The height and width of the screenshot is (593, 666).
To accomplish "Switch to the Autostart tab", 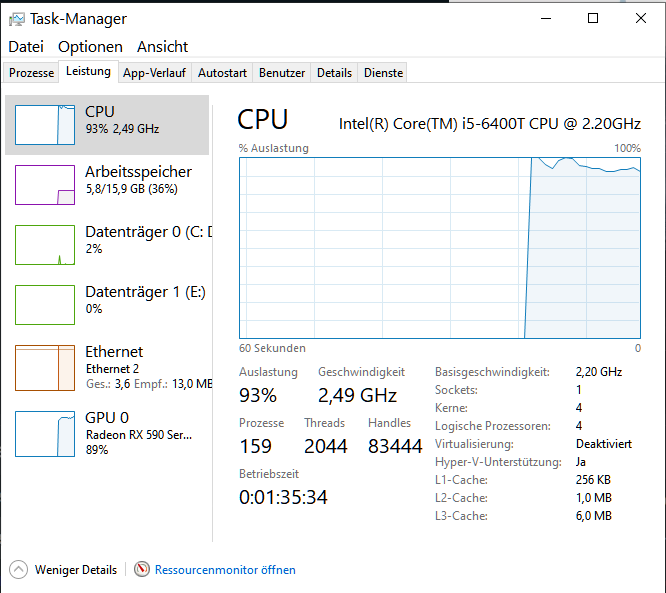I will (x=222, y=73).
